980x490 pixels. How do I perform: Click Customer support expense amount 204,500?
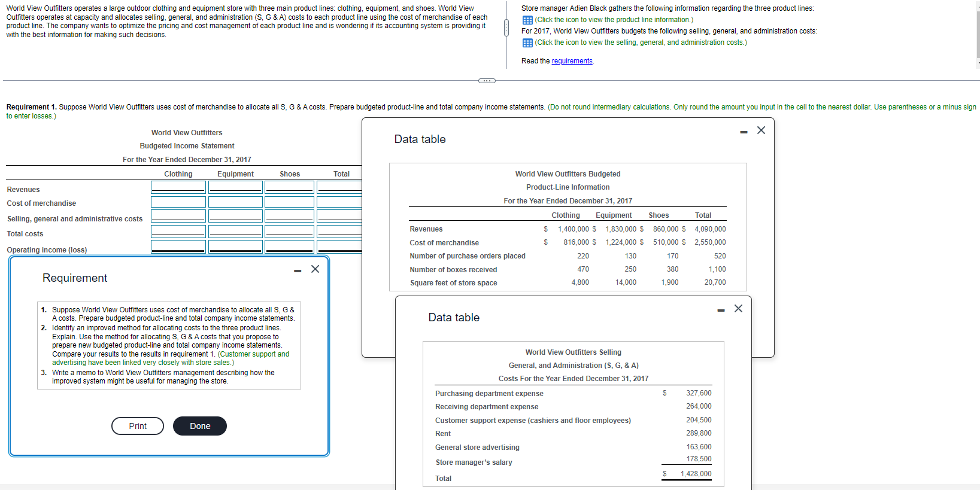699,420
